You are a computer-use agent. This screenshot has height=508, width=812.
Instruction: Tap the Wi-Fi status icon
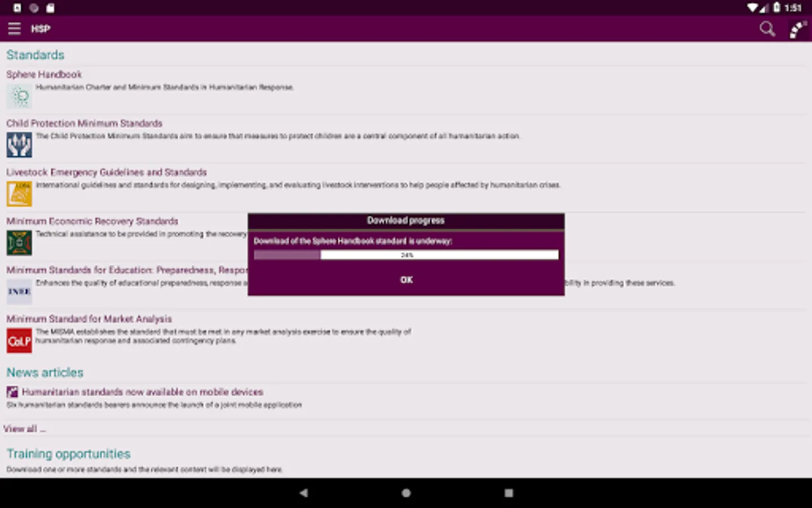click(753, 8)
